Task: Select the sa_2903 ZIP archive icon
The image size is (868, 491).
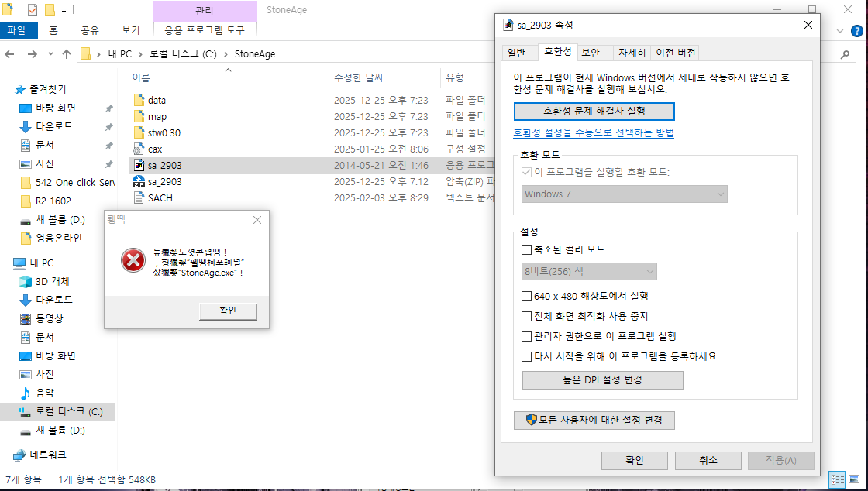Action: point(139,181)
